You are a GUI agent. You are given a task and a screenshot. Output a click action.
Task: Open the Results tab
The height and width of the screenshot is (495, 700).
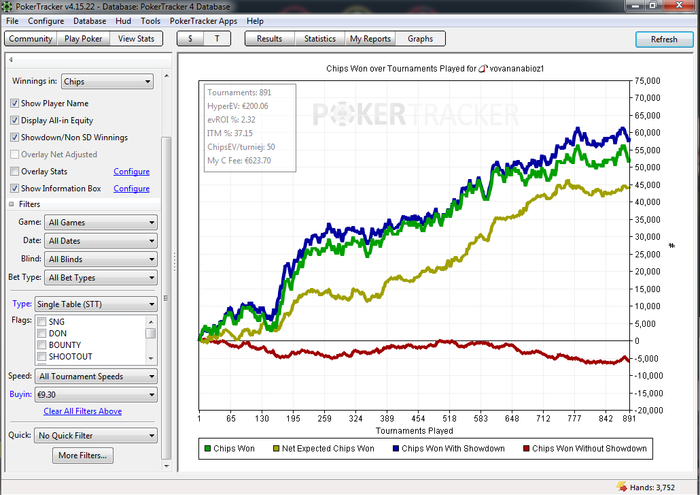coord(269,39)
